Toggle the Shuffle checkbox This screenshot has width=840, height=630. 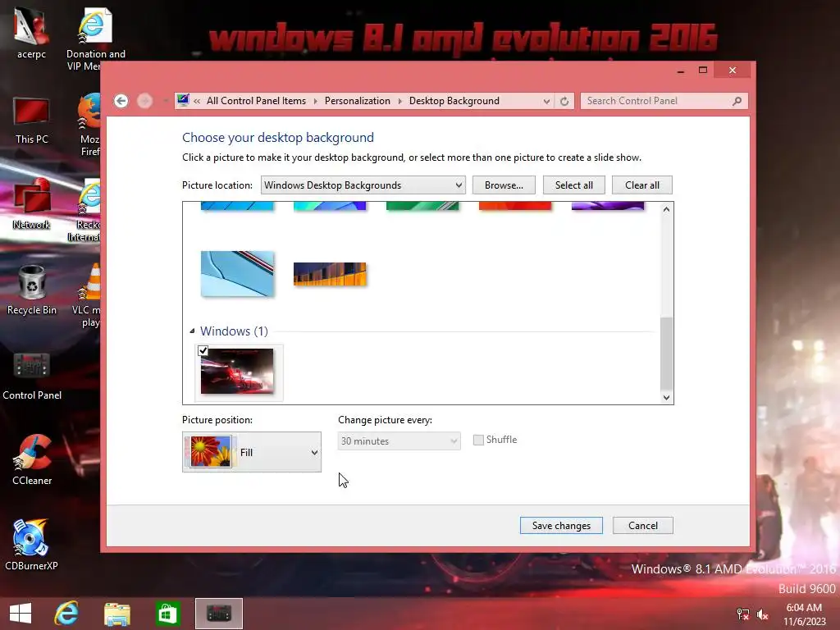(x=478, y=440)
